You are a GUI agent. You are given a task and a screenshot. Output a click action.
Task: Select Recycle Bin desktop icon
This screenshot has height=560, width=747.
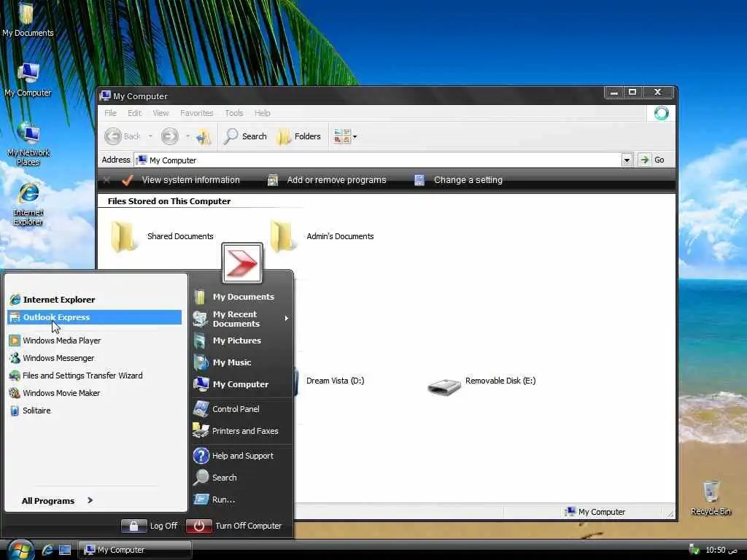(x=711, y=497)
